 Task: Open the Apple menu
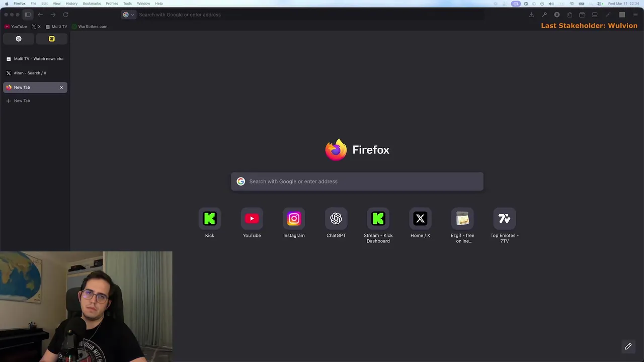click(7, 4)
